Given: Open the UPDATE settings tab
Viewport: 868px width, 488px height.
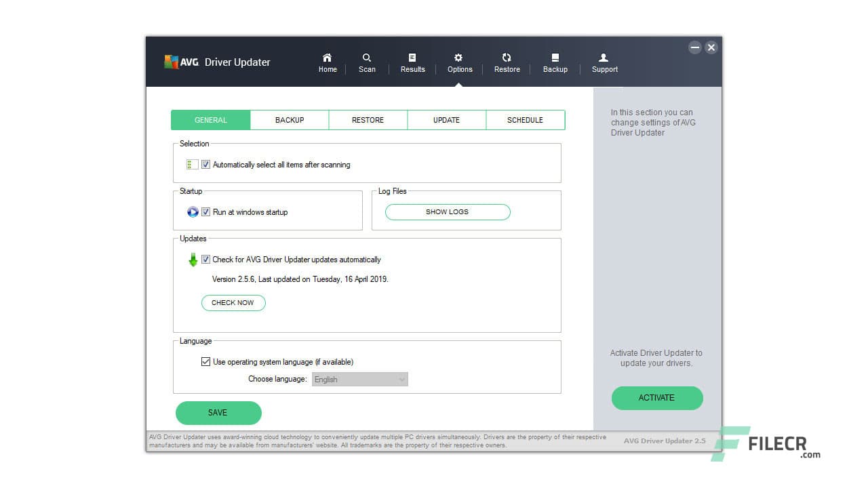Looking at the screenshot, I should point(446,119).
